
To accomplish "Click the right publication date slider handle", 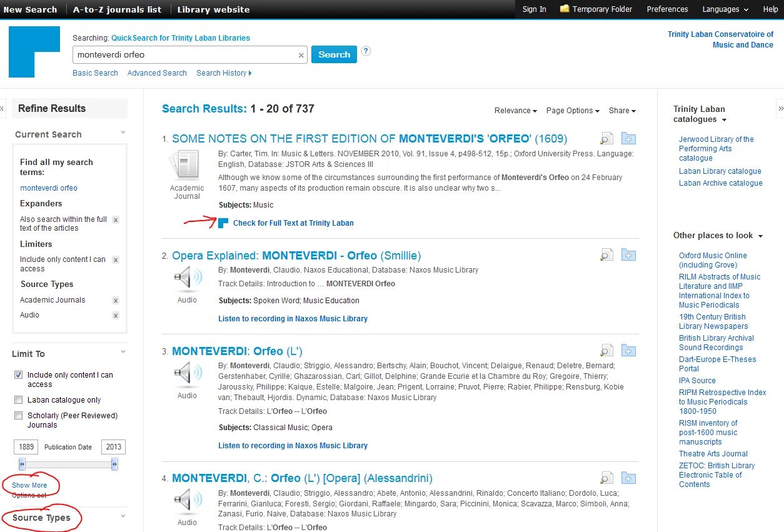I will click(114, 464).
